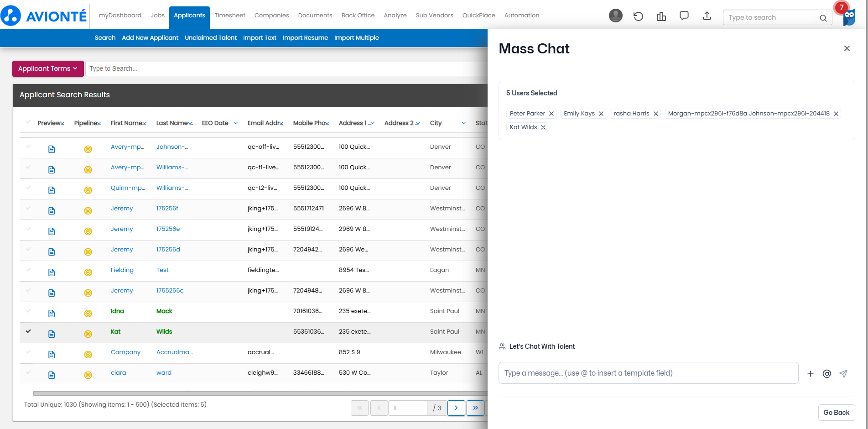Open the Back Office menu

tap(358, 15)
